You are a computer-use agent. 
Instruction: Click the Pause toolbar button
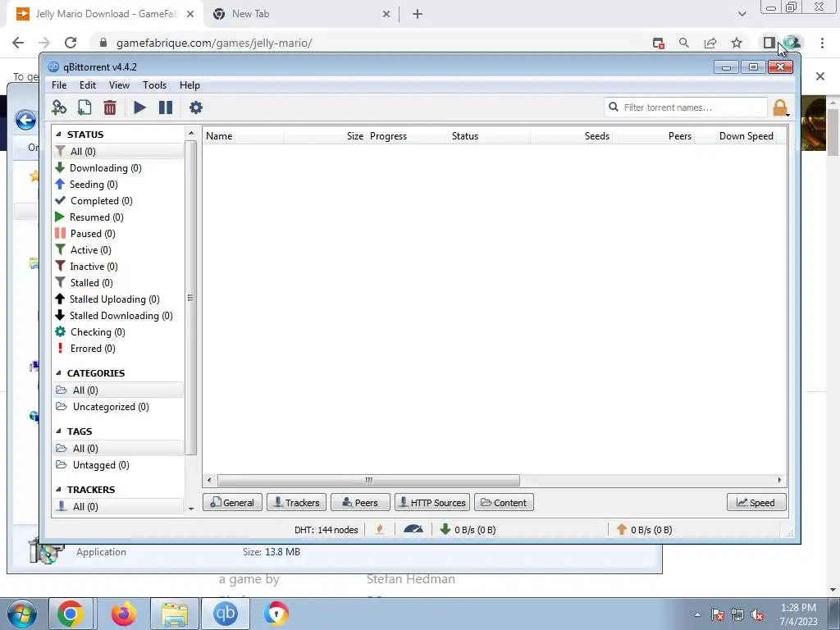pyautogui.click(x=166, y=107)
